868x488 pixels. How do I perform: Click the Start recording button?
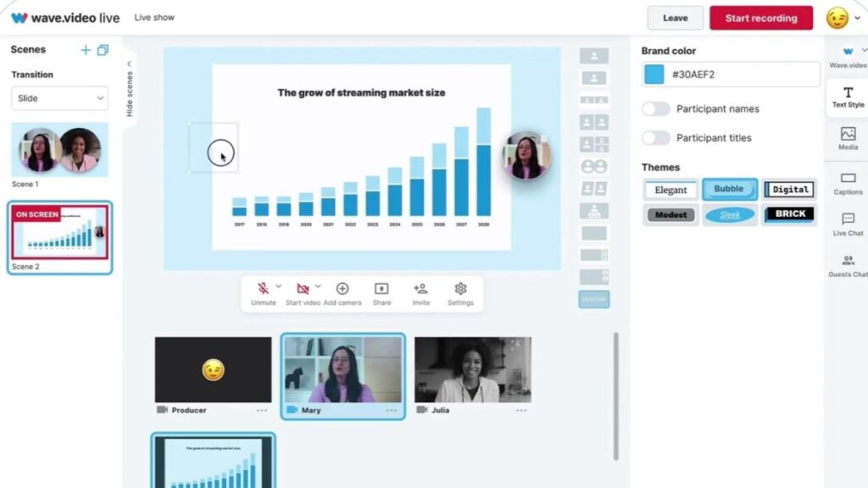tap(760, 18)
